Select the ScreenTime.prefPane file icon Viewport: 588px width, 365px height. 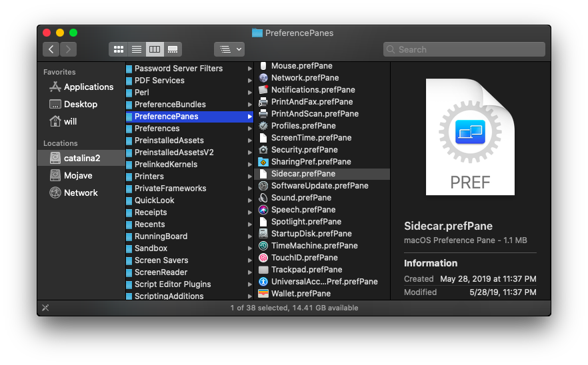click(263, 138)
